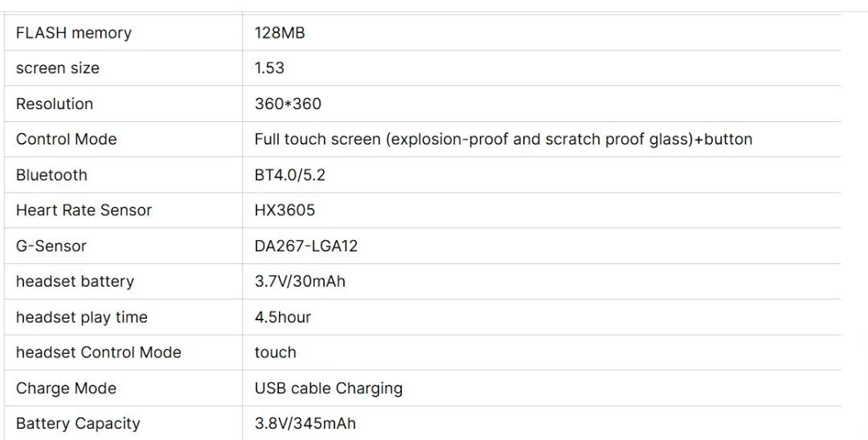The image size is (868, 440).
Task: Click the screen size label
Action: coord(58,68)
